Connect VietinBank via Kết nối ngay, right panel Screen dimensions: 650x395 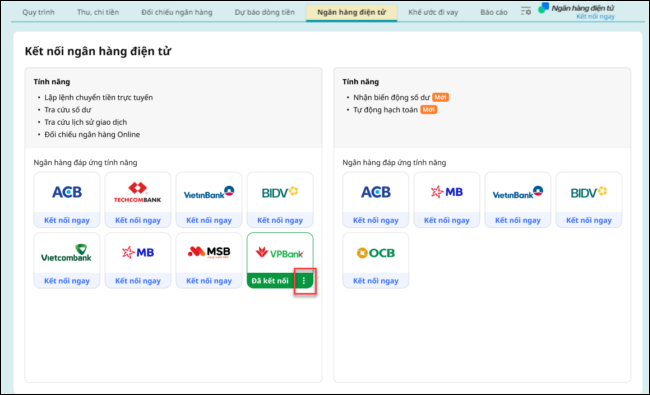coord(518,220)
